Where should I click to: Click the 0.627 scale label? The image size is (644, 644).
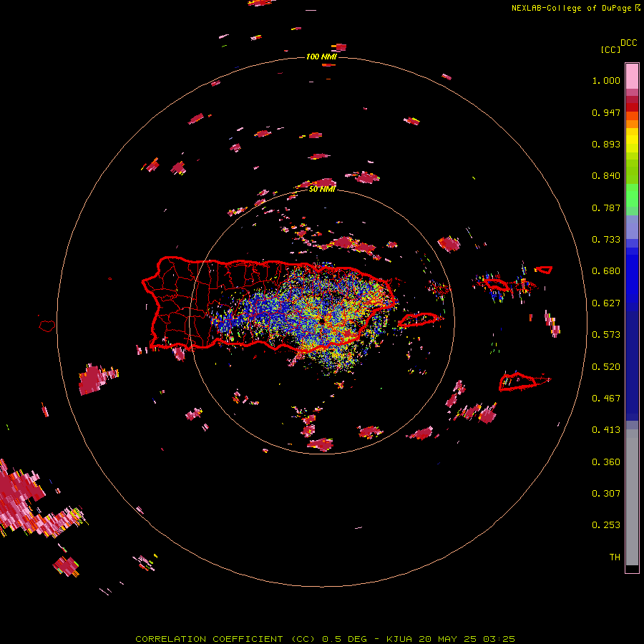coord(606,303)
